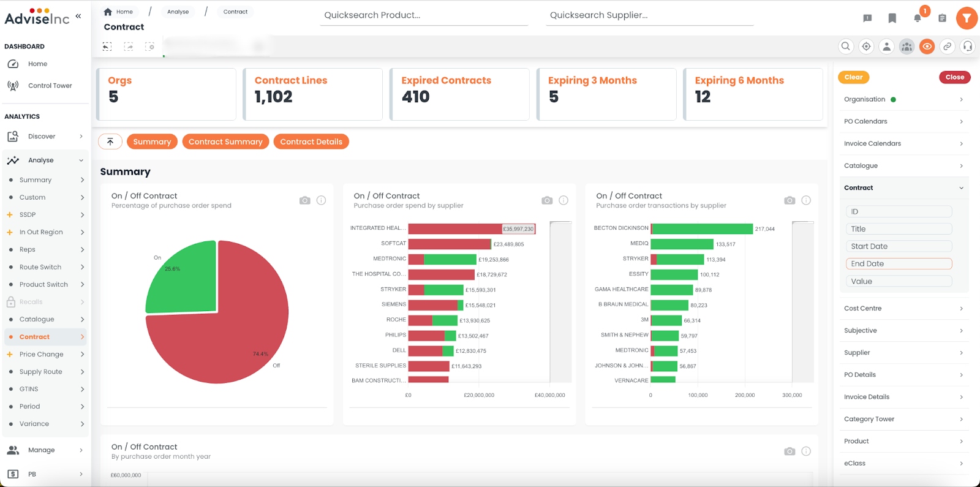Open the notifications bell icon
The width and height of the screenshot is (980, 487).
(918, 18)
